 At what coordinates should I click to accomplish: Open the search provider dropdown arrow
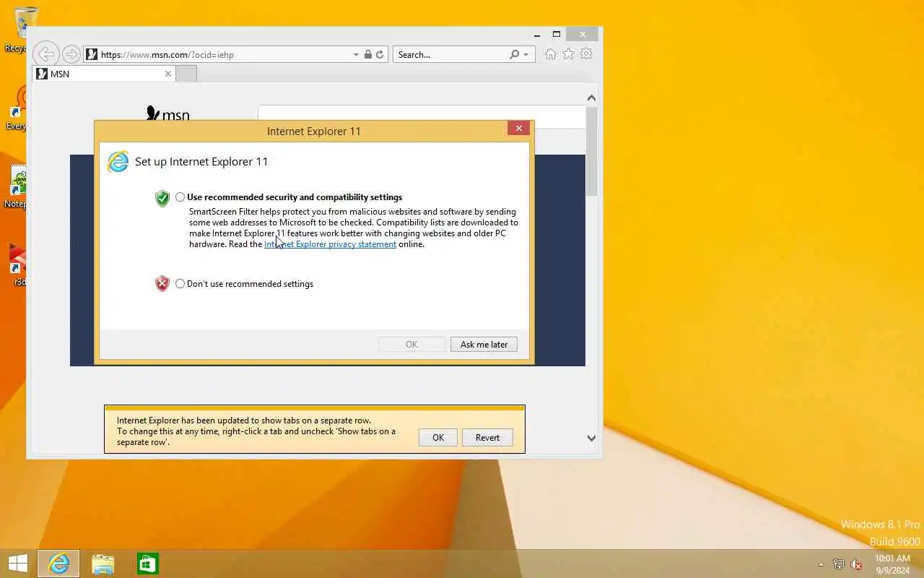click(526, 54)
